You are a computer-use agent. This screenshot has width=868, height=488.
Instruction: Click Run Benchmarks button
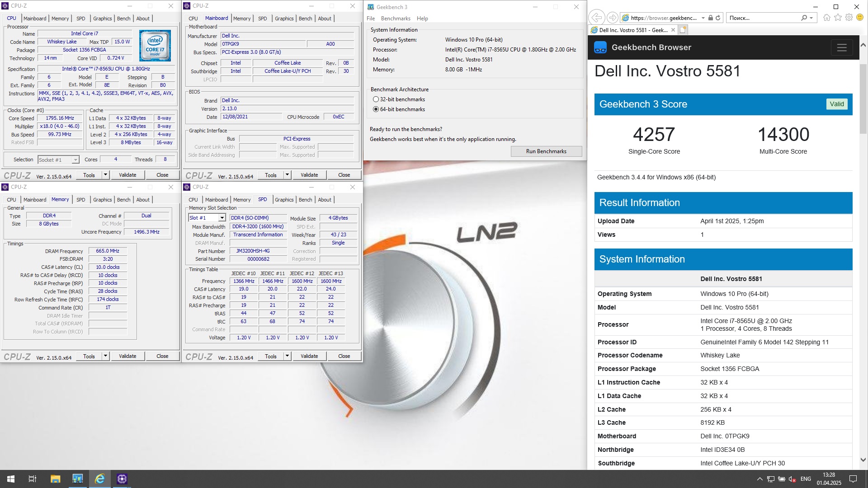click(x=546, y=151)
